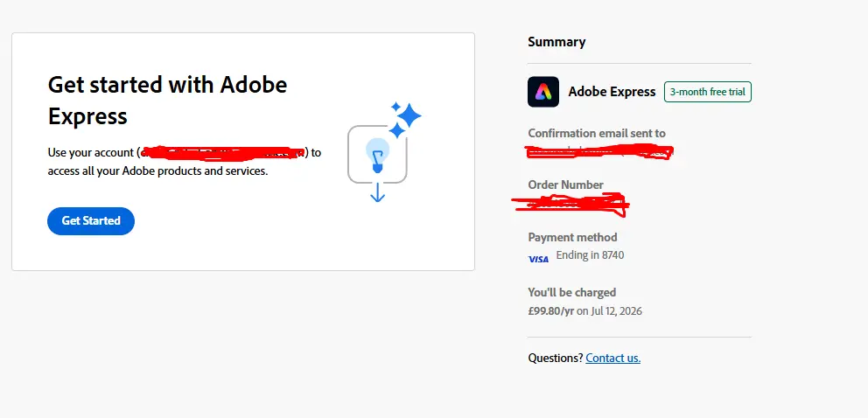Click the 'Get started with Adobe Express' heading

[x=168, y=100]
